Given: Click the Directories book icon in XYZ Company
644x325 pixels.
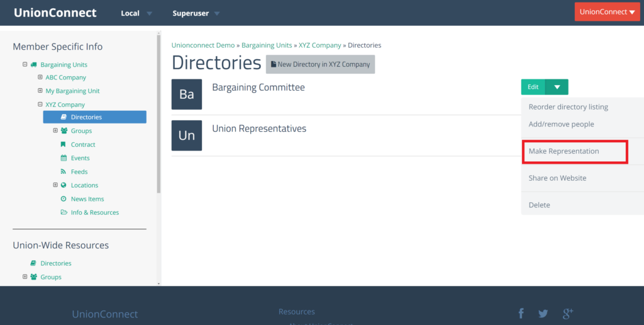Looking at the screenshot, I should 64,117.
